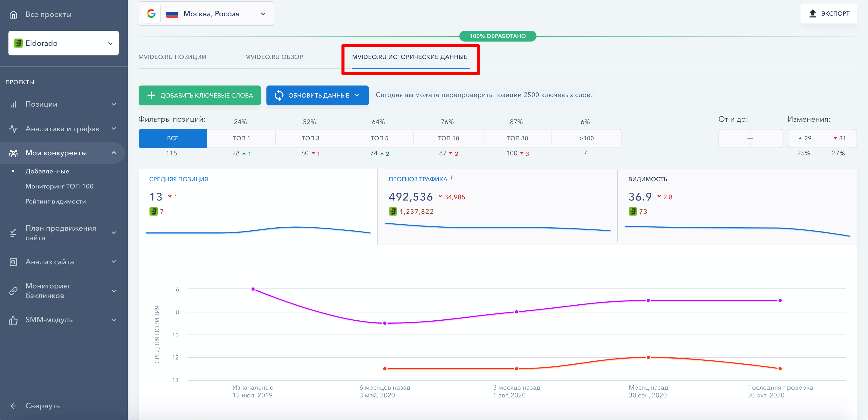Select the Видимость metric card
Viewport: 868px width, 420px height.
737,207
